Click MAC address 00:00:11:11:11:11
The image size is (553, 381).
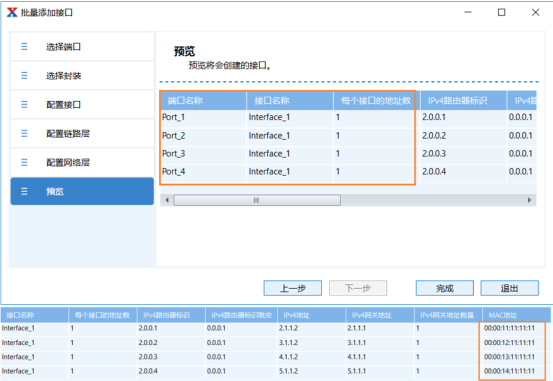point(509,328)
